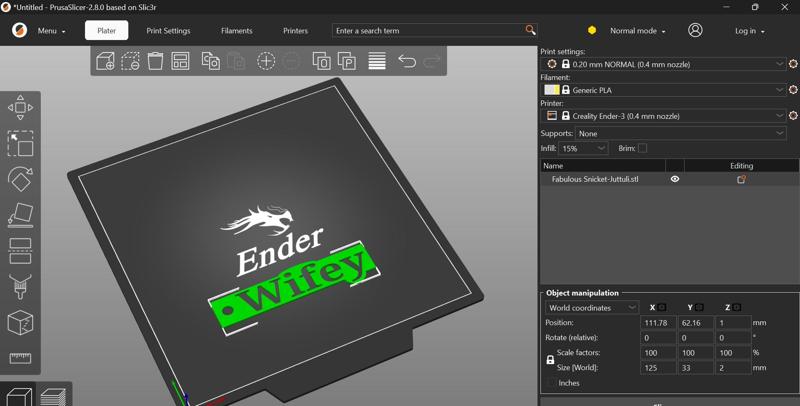The height and width of the screenshot is (406, 800).
Task: Open the Generic PLA filament dropdown
Action: point(664,90)
